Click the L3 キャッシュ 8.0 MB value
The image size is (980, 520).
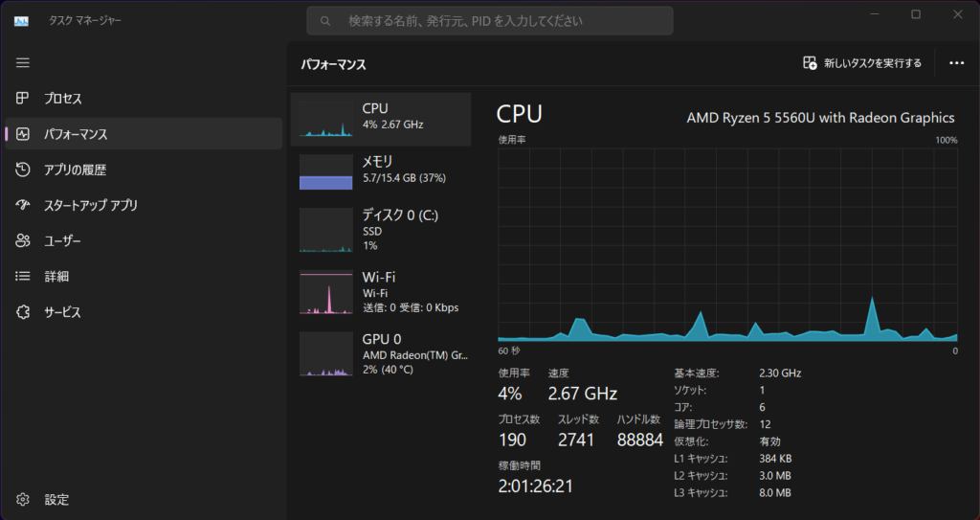(x=775, y=493)
